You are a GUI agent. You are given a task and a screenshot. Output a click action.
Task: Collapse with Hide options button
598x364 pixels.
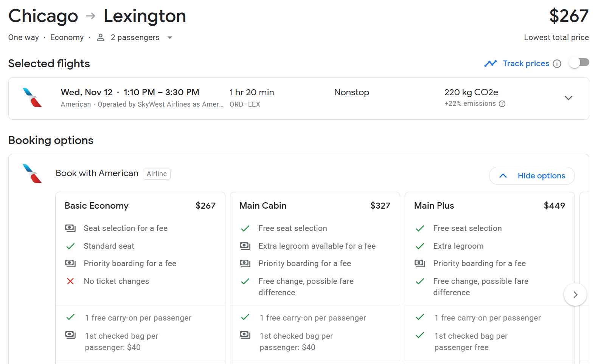(532, 176)
